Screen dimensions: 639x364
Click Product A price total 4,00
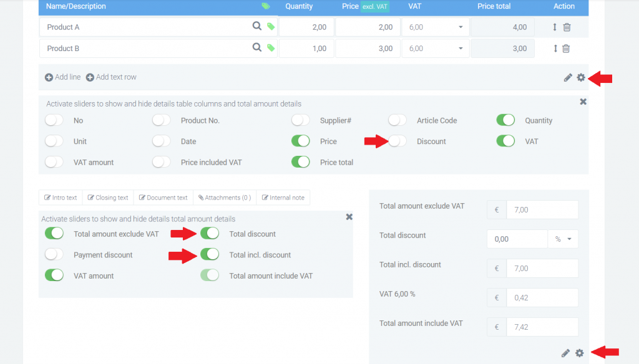click(x=502, y=27)
